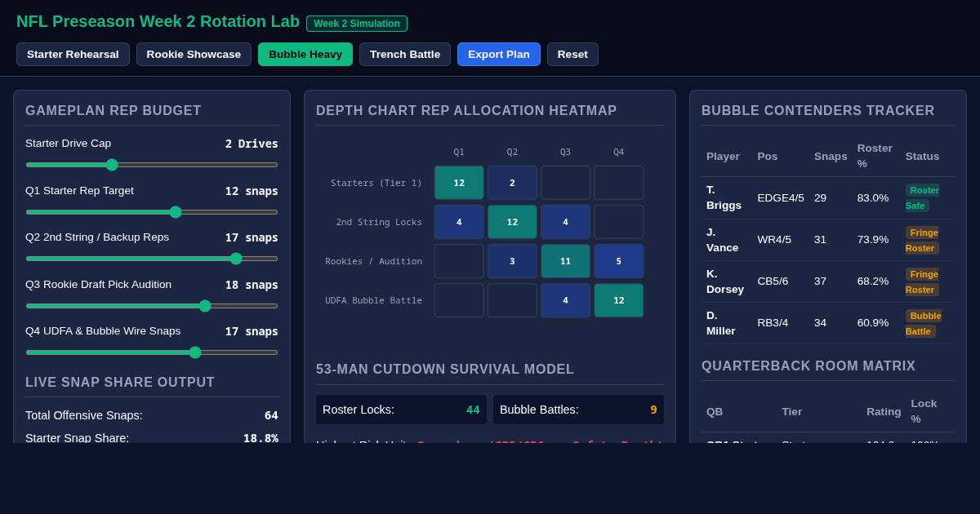Screen dimensions: 980x514
Task: Select Starters Tier 1 Q1 heatmap cell
Action: [x=459, y=183]
